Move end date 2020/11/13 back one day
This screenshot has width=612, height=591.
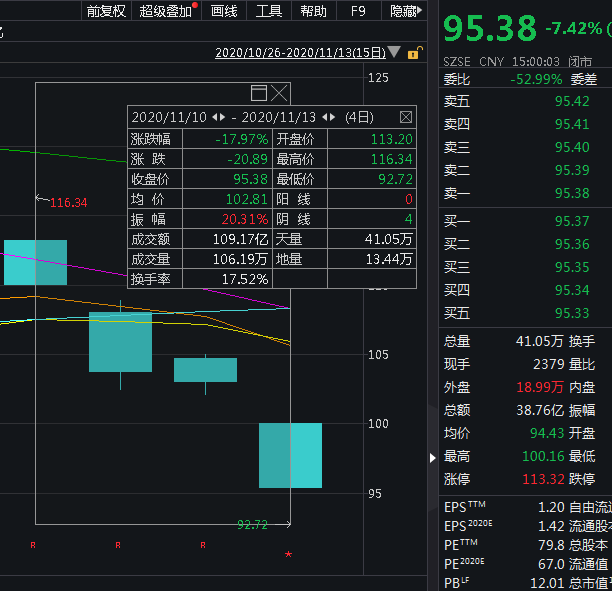click(x=324, y=117)
